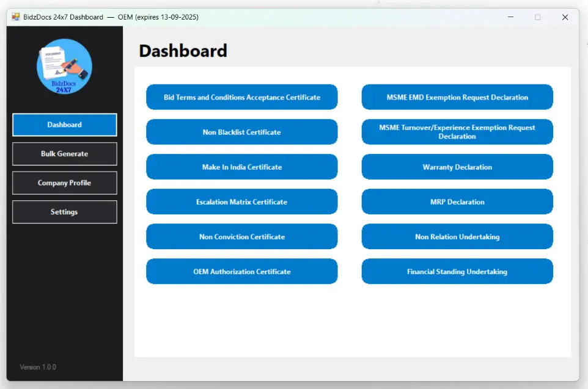Open Financial Standing Undertaking
The image size is (588, 389).
point(457,271)
